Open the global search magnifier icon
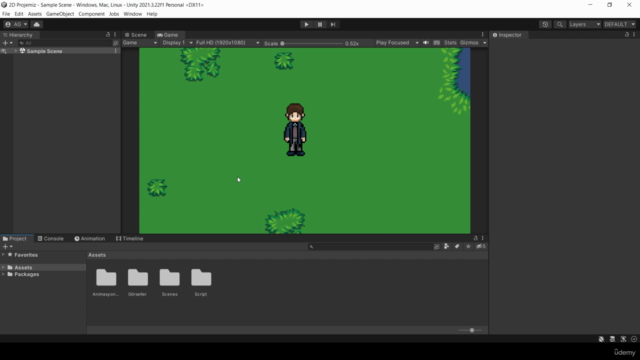The height and width of the screenshot is (360, 640). click(x=560, y=24)
